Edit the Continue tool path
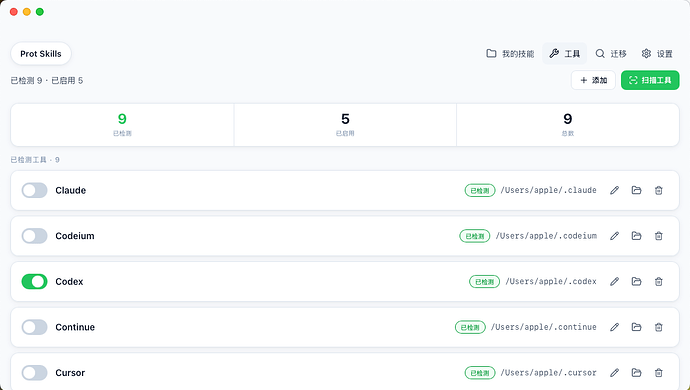Viewport: 690px width, 390px height. 614,327
